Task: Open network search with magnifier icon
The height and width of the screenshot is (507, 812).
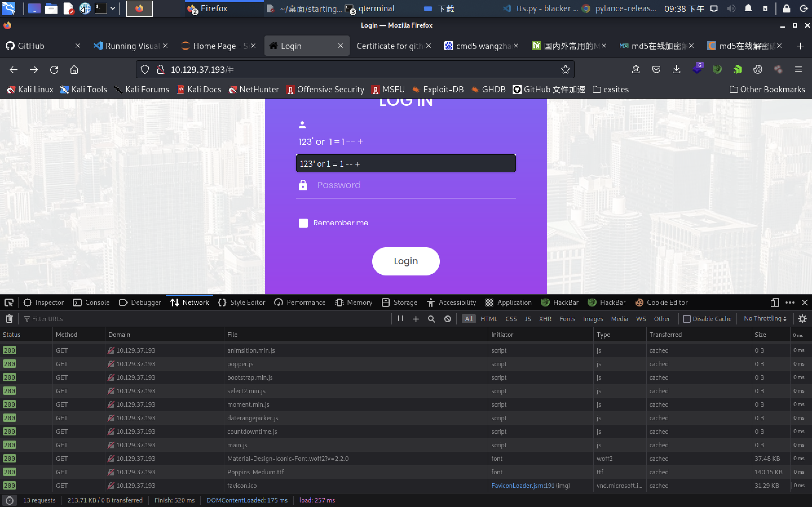Action: [431, 319]
